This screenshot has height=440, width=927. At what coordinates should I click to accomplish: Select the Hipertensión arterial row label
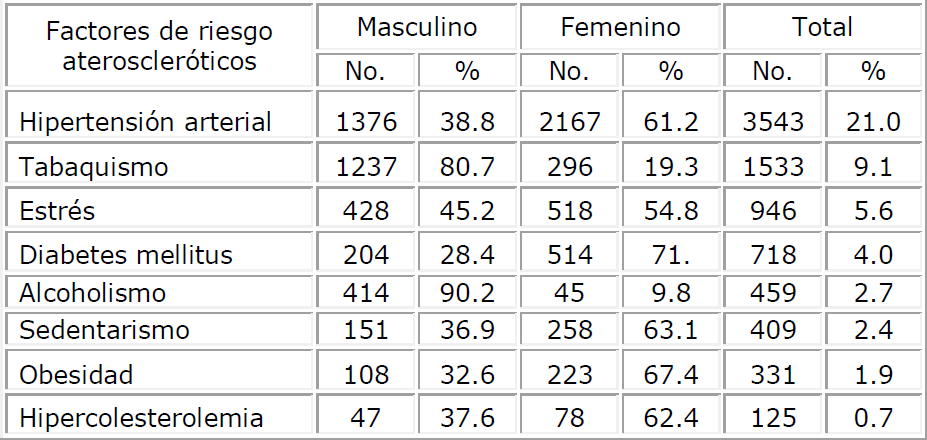[146, 123]
